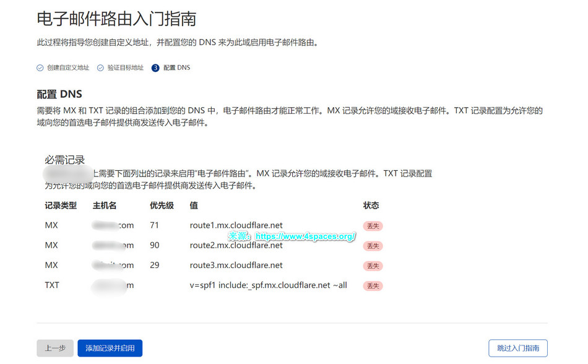Screen dimensions: 588x364
Task: Click the 状态 column header
Action: coord(371,205)
